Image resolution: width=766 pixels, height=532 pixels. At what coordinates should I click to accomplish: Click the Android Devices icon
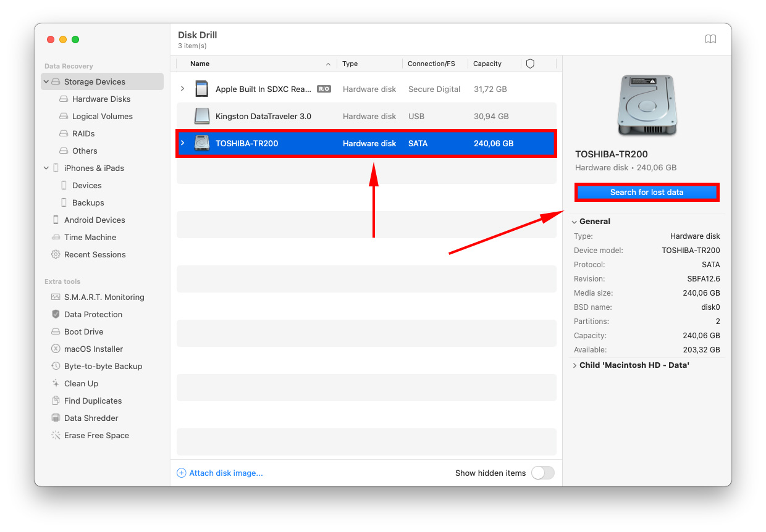(56, 220)
